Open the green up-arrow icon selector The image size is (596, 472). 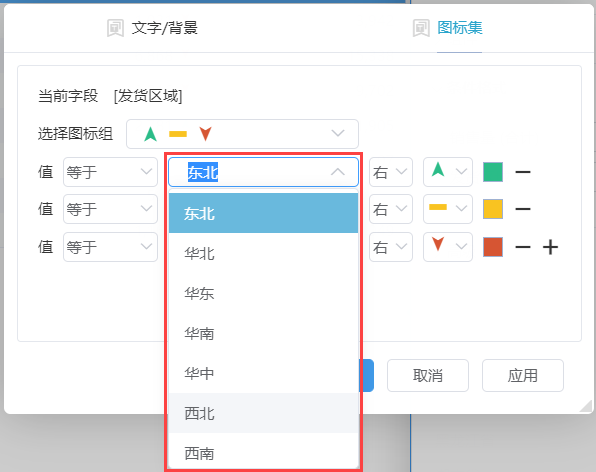[448, 172]
